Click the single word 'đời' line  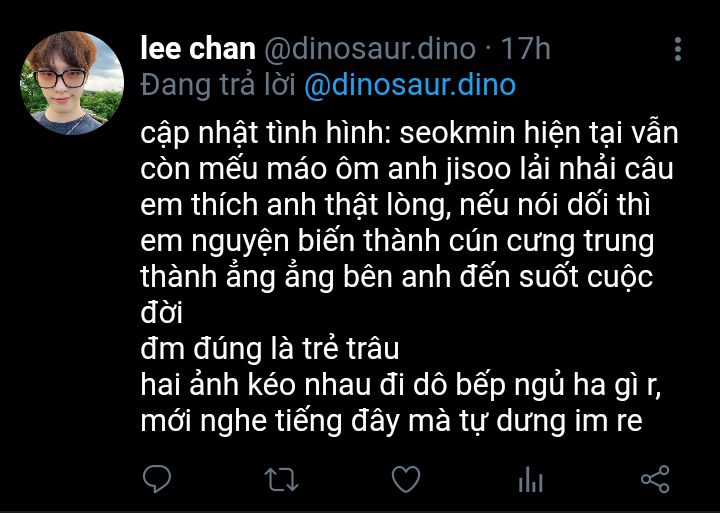point(162,313)
